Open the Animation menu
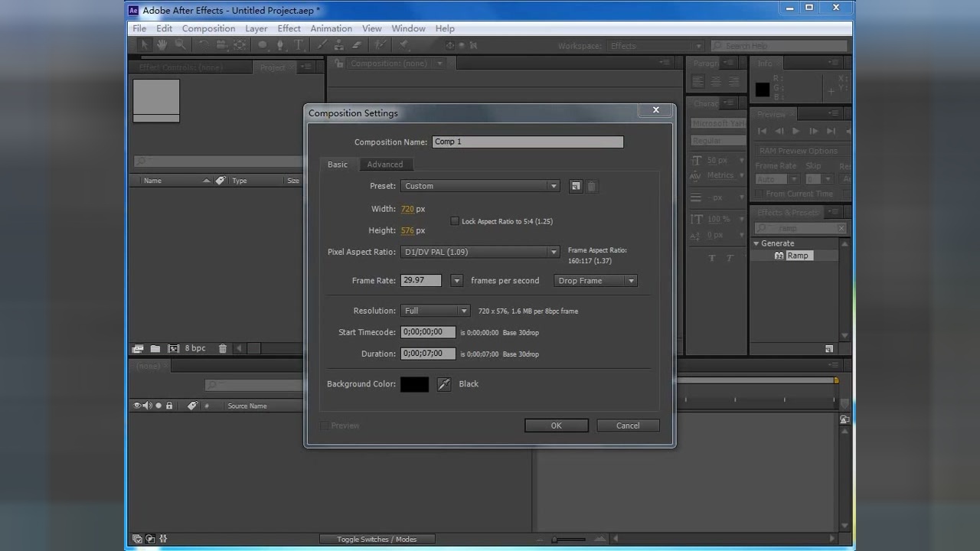The image size is (980, 551). (x=331, y=28)
